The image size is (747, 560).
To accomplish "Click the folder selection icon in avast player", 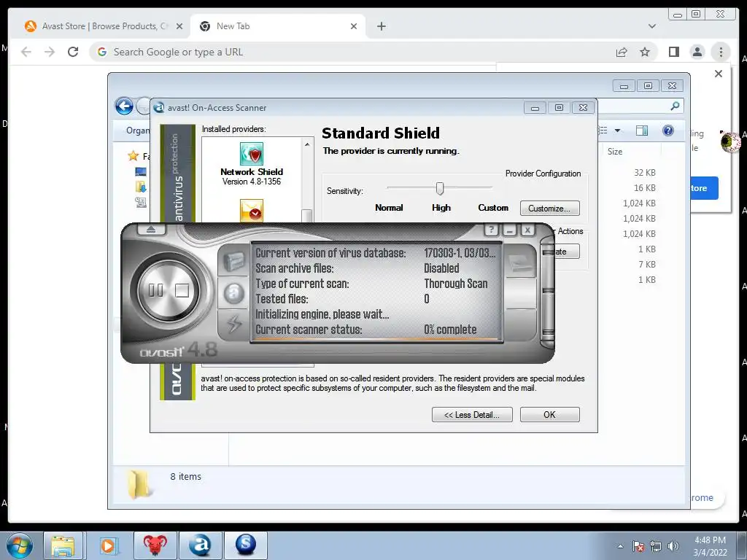I will tap(234, 262).
